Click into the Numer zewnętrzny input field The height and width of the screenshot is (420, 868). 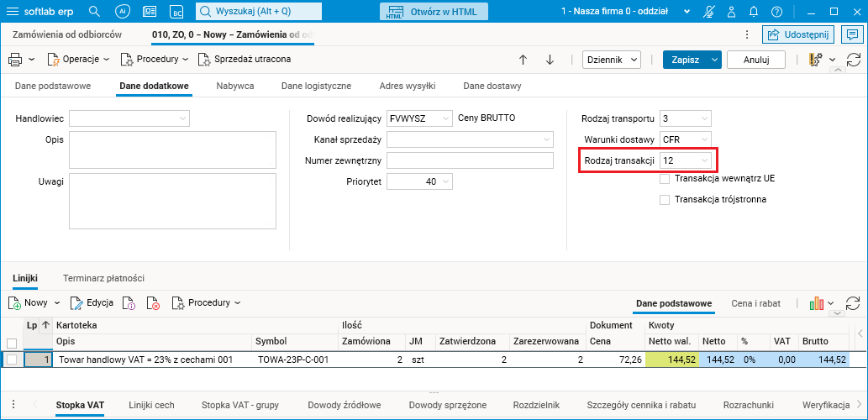pyautogui.click(x=470, y=160)
